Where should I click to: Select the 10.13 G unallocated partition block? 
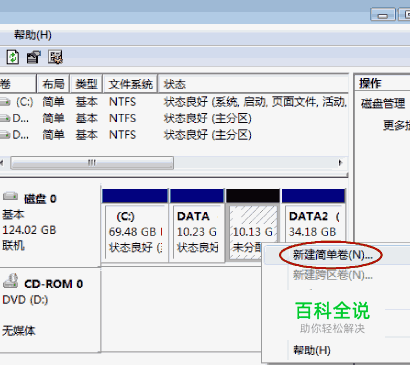[253, 225]
